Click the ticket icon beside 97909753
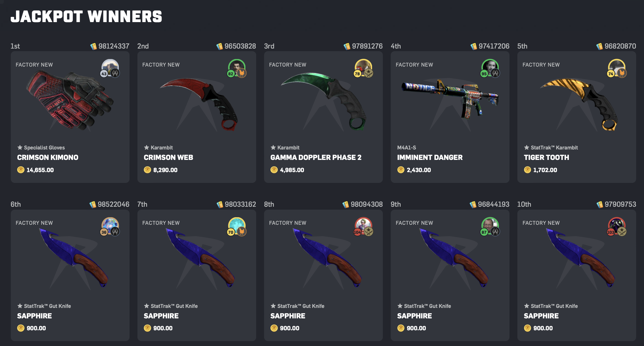Image resolution: width=644 pixels, height=346 pixels. pos(600,204)
